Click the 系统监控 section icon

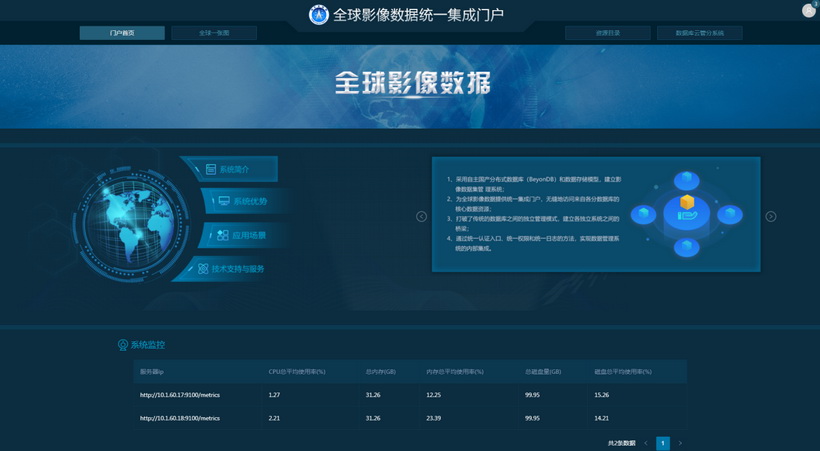pyautogui.click(x=123, y=345)
